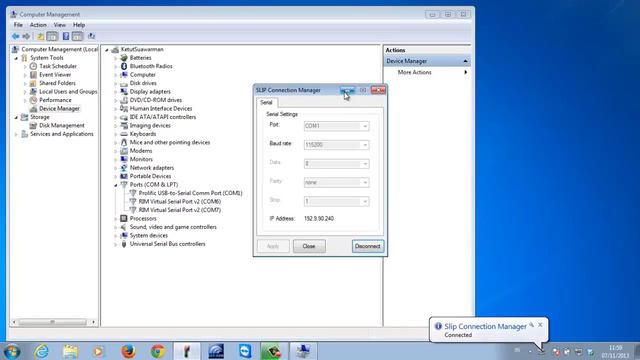Collapse the KetutSuawarman root node
The width and height of the screenshot is (640, 360).
pyautogui.click(x=107, y=50)
